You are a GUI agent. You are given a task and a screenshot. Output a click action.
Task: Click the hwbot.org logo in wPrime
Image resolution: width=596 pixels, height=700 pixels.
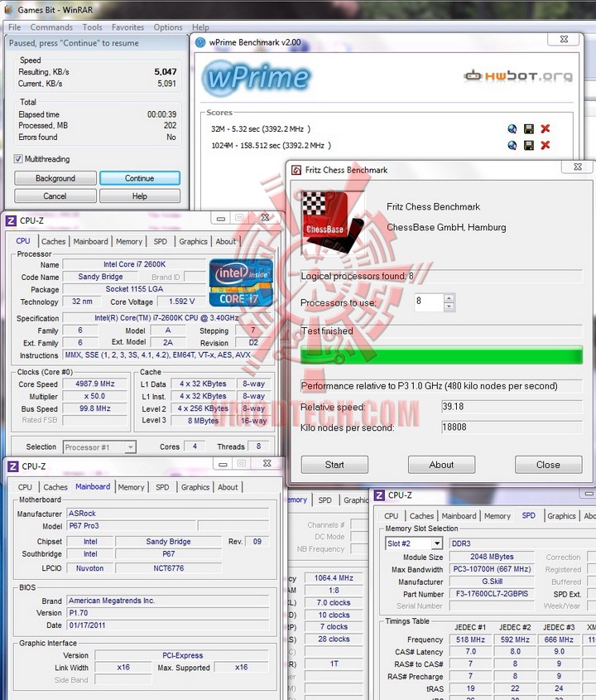(518, 76)
